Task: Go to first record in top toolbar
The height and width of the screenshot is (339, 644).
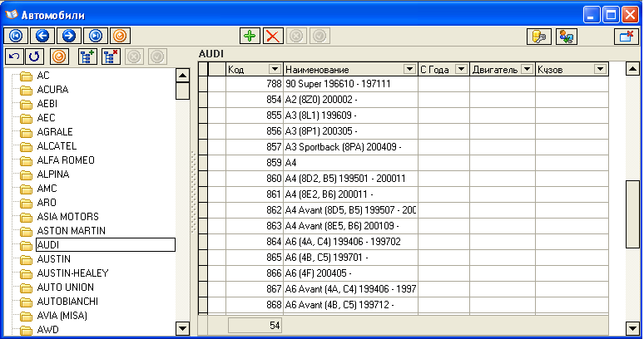Action: [x=16, y=36]
